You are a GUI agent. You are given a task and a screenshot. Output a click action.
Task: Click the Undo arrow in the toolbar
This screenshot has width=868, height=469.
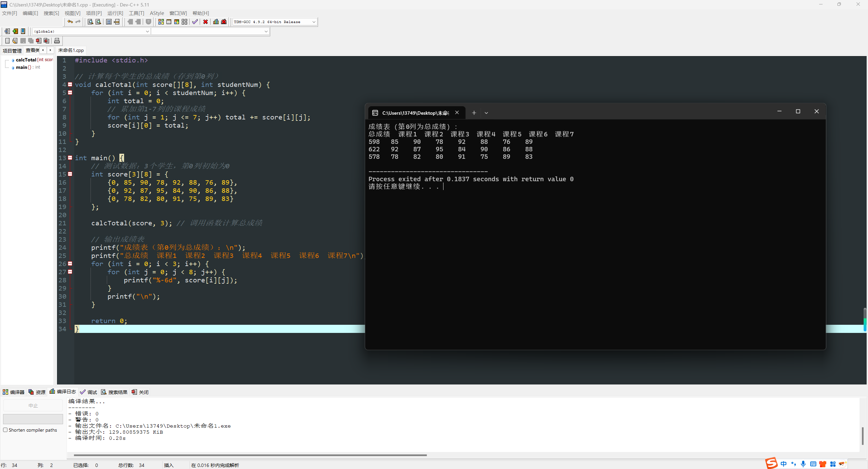click(x=70, y=22)
